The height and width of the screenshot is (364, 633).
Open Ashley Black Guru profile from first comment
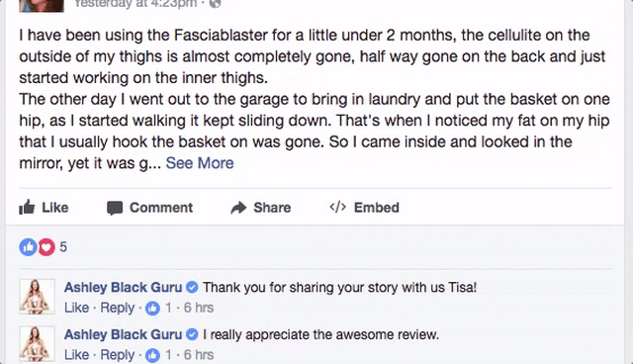(123, 287)
